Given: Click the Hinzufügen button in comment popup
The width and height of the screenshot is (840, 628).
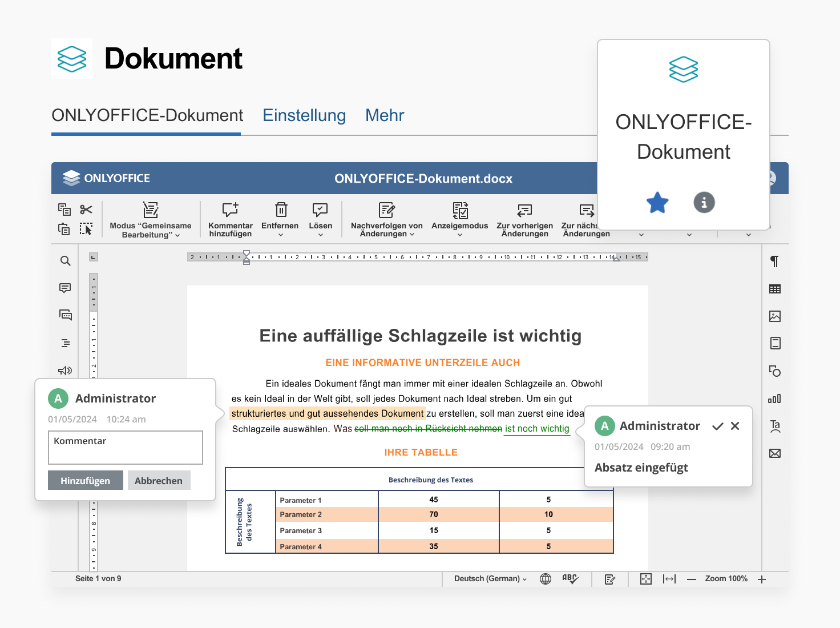Looking at the screenshot, I should (86, 481).
